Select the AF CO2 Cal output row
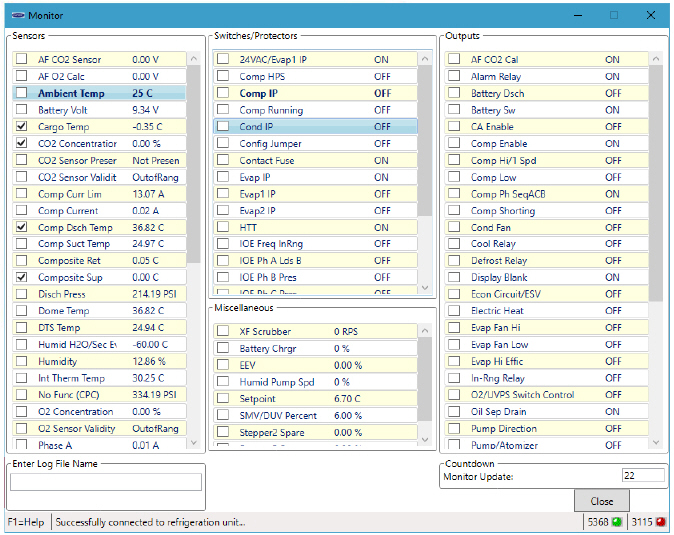The height and width of the screenshot is (535, 674). pyautogui.click(x=546, y=59)
